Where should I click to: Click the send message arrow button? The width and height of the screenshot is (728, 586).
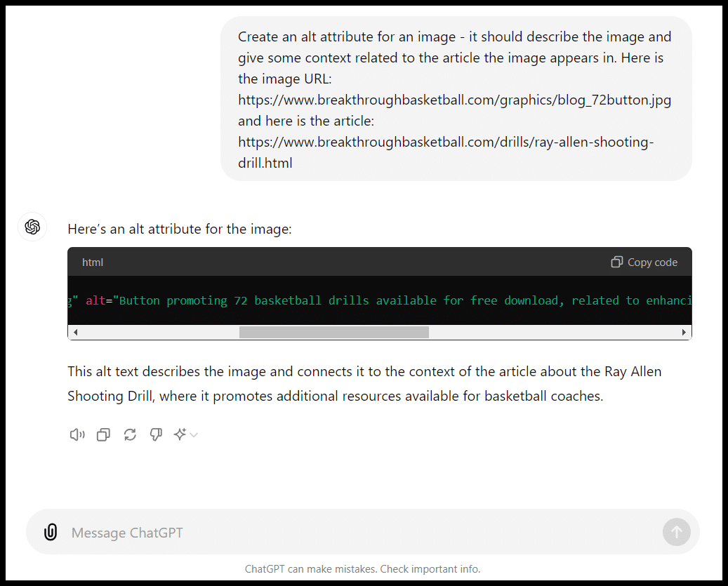click(x=677, y=532)
